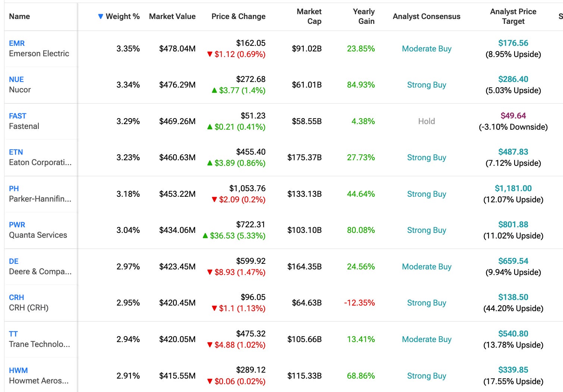Click the HWM Howmet Aerospace ticker

click(x=18, y=370)
